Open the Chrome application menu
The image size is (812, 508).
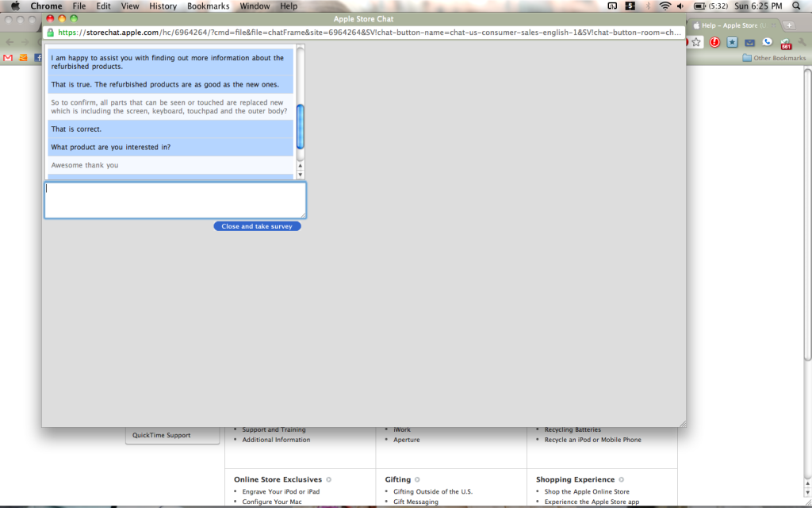coord(46,6)
